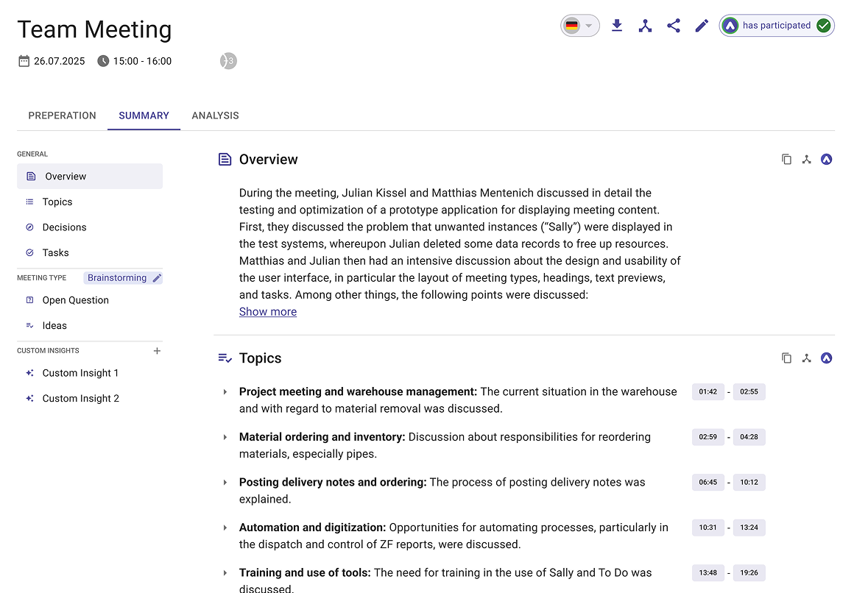
Task: Expand Project meeting and warehouse management topic
Action: (x=225, y=392)
